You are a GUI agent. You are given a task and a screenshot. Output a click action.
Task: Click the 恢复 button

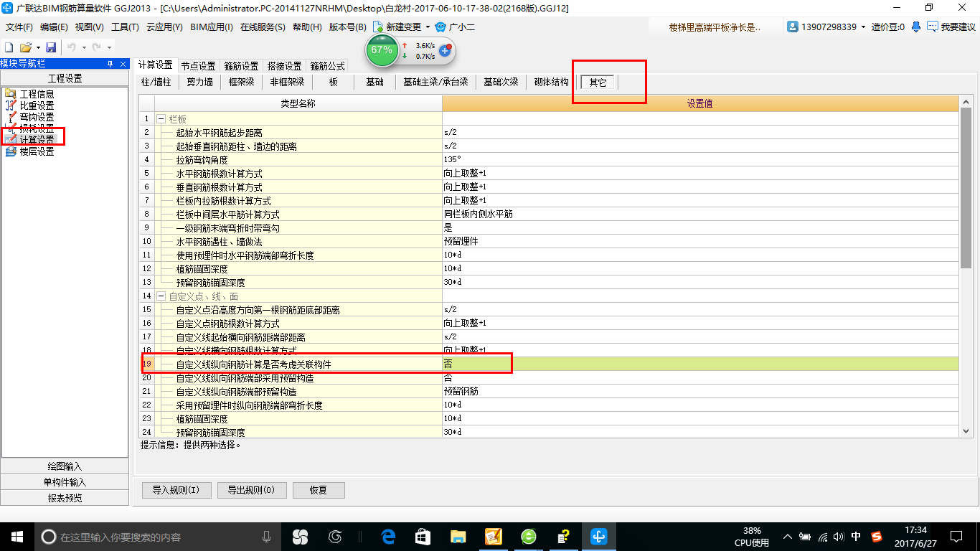[319, 490]
